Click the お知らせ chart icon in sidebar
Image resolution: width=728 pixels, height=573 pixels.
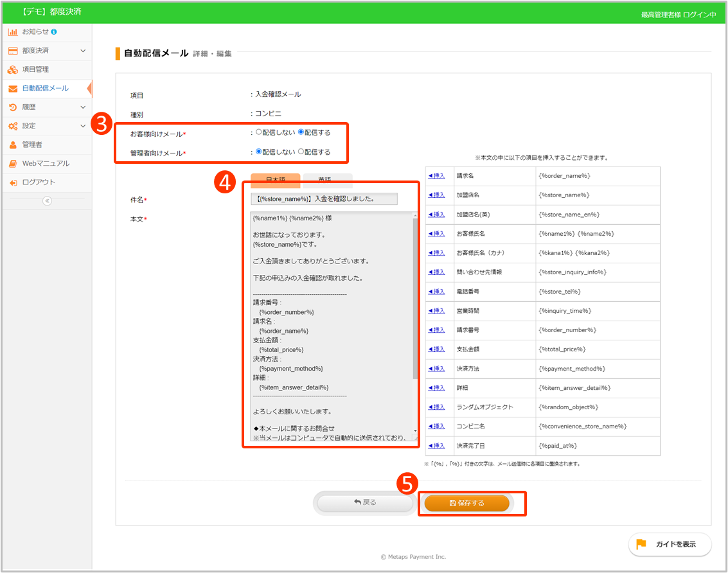pos(13,31)
